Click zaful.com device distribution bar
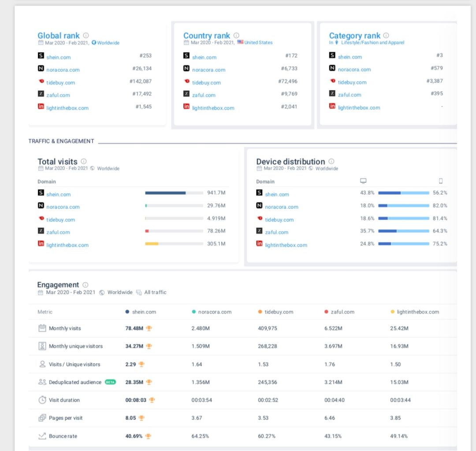Viewport: 476px width, 451px height. click(x=403, y=231)
